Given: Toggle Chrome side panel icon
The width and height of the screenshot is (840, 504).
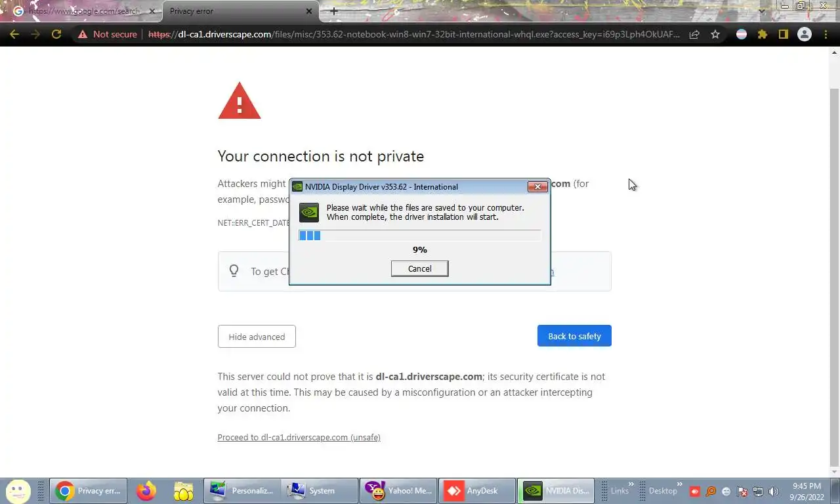Looking at the screenshot, I should tap(783, 34).
